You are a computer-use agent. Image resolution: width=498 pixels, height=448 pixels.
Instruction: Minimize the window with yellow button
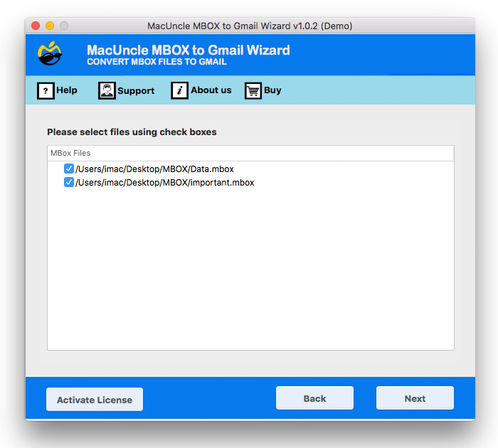[50, 26]
